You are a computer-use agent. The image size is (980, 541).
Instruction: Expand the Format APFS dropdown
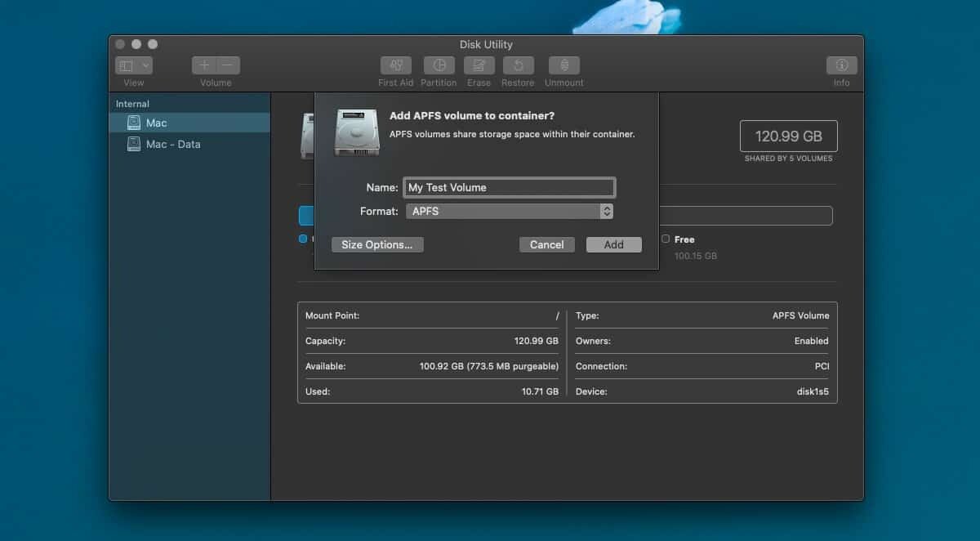[x=509, y=211]
